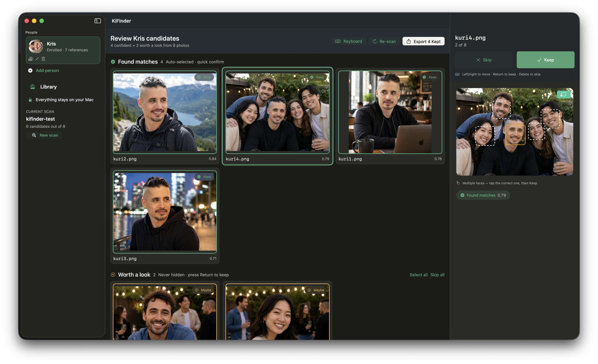Toggle Maybe badge on curly-haired man photo

pyautogui.click(x=203, y=290)
